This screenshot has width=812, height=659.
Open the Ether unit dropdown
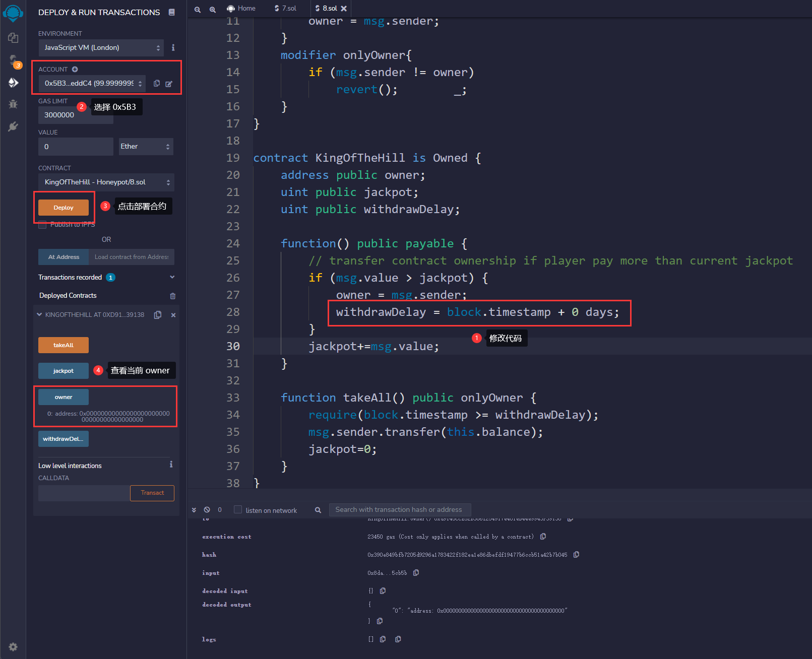point(146,147)
